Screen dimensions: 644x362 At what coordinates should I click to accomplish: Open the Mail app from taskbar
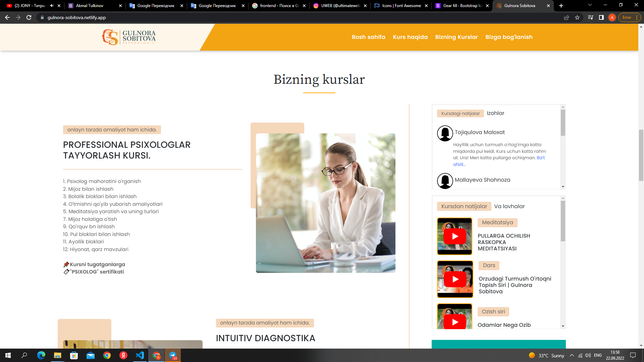pos(90,355)
